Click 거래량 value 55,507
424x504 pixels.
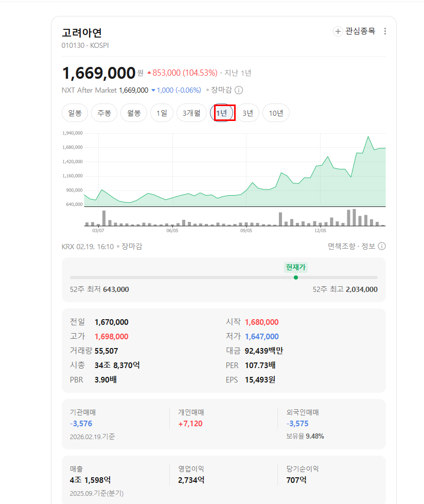pyautogui.click(x=107, y=351)
